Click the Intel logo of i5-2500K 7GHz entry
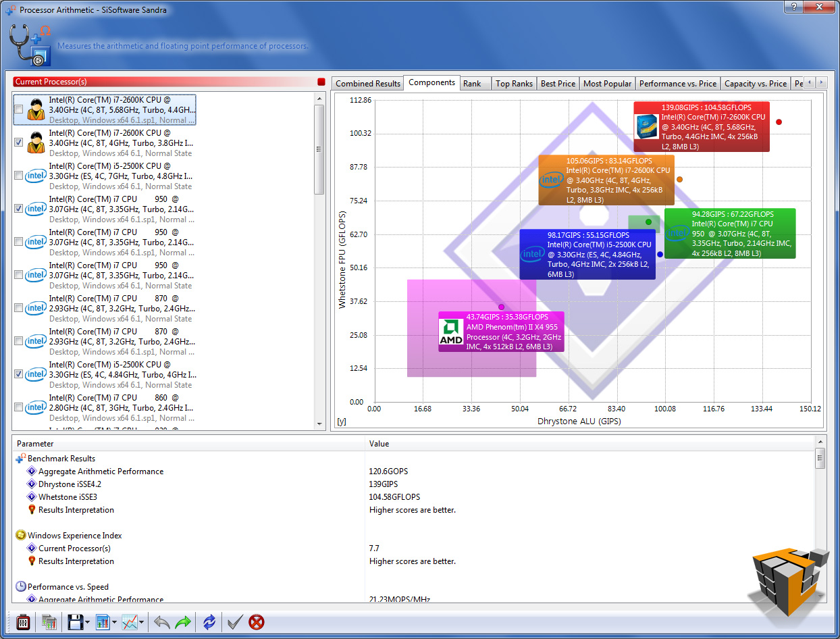Image resolution: width=840 pixels, height=639 pixels. click(x=36, y=176)
